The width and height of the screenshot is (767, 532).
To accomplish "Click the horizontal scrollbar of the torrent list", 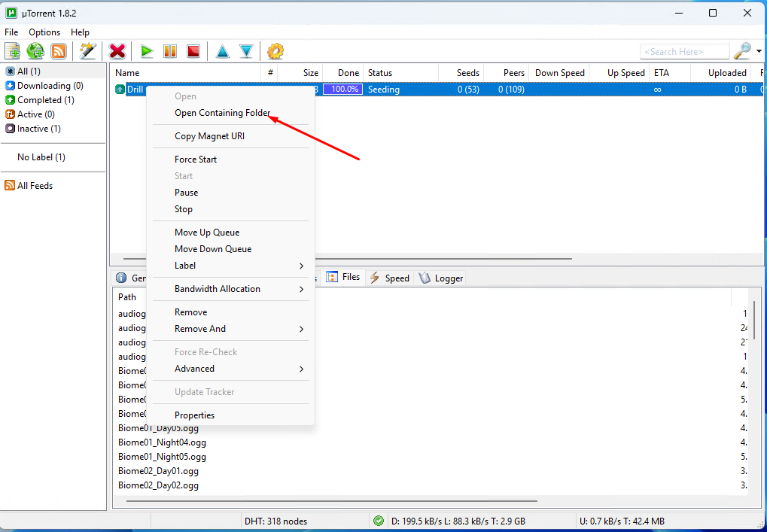I will click(x=443, y=259).
